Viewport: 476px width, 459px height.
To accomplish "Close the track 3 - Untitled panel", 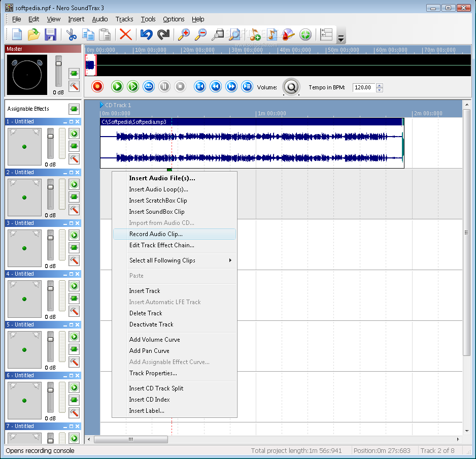I will click(78, 223).
